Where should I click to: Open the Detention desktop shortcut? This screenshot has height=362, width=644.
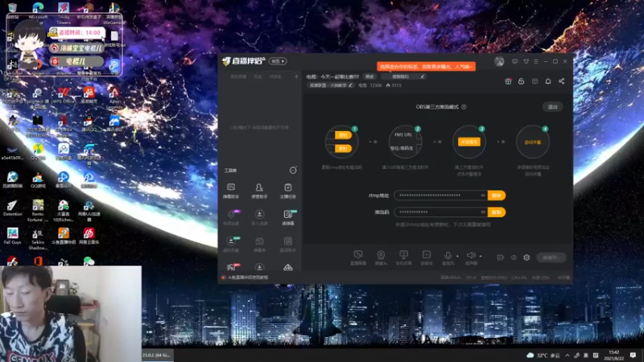pos(12,208)
